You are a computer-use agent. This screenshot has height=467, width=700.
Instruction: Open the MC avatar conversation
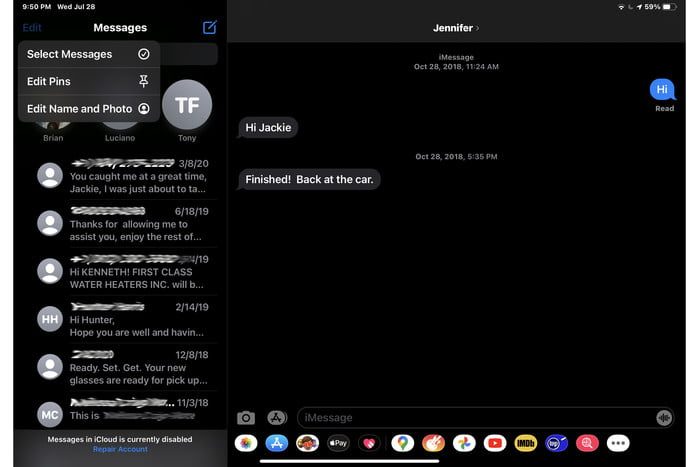[50, 415]
